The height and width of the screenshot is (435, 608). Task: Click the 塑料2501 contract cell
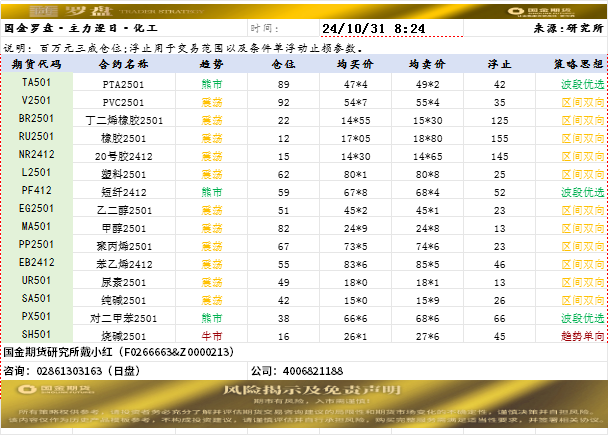coord(124,174)
